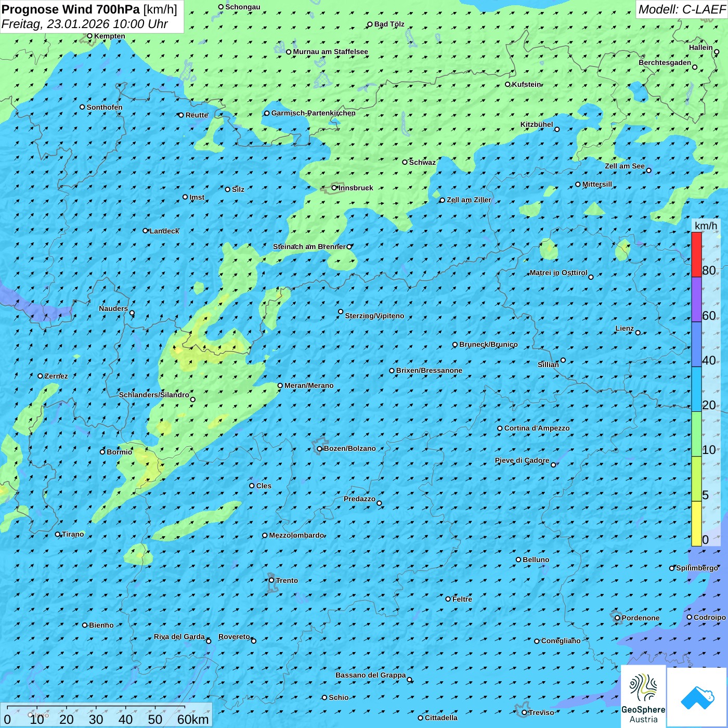Click the 'Rovereto' label
This screenshot has width=728, height=728.
(234, 636)
